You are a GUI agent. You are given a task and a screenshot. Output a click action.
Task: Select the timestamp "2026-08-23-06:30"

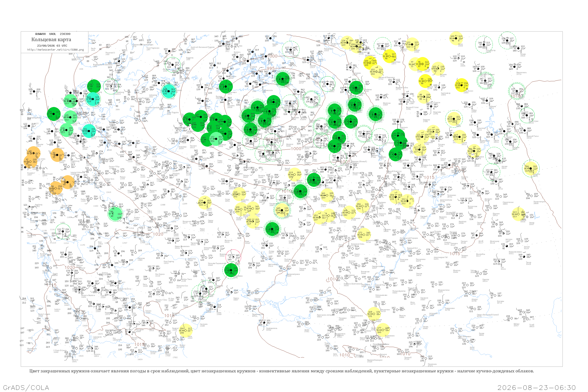536,387
